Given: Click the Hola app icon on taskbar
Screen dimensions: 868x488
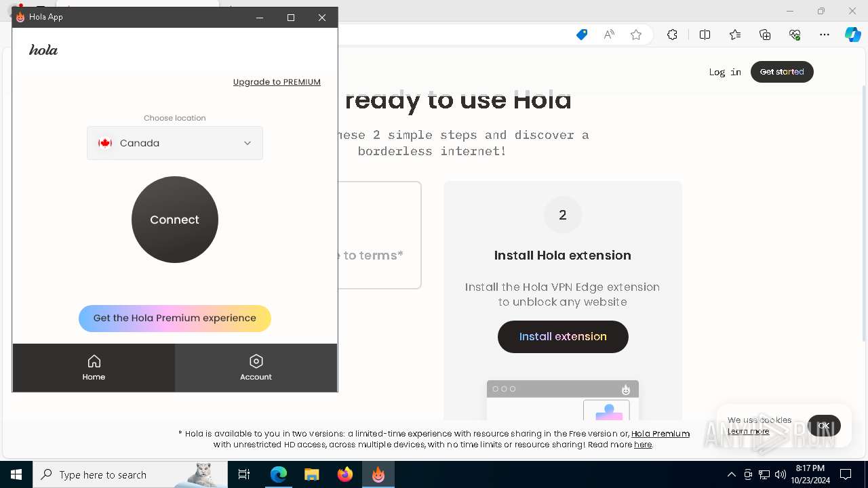Looking at the screenshot, I should coord(378,475).
